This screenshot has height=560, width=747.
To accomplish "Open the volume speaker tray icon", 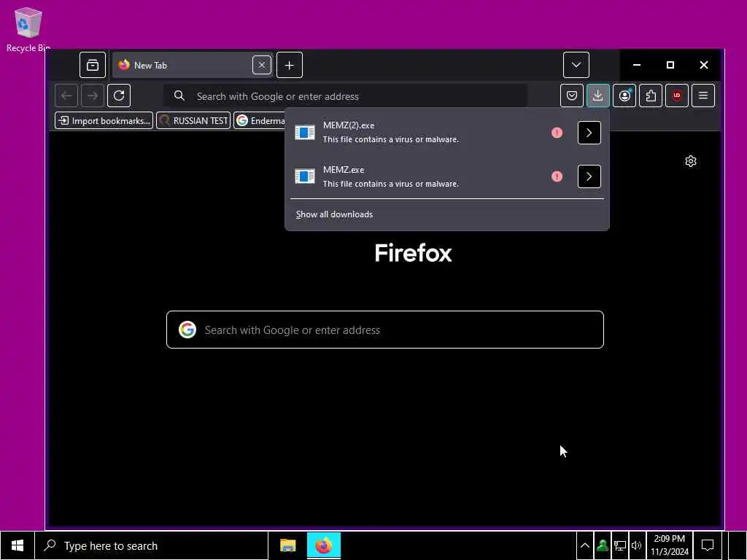I will click(636, 545).
